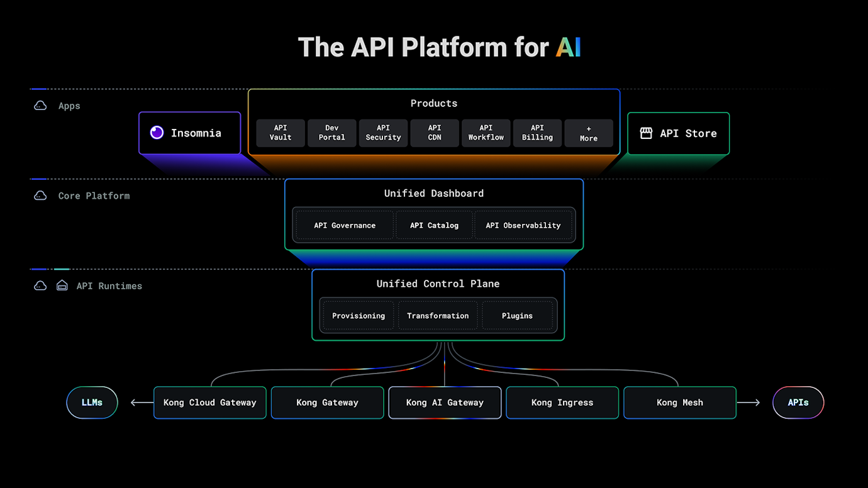Screen dimensions: 868x488
Task: Click the storefront icon beside API Store
Action: [x=646, y=133]
